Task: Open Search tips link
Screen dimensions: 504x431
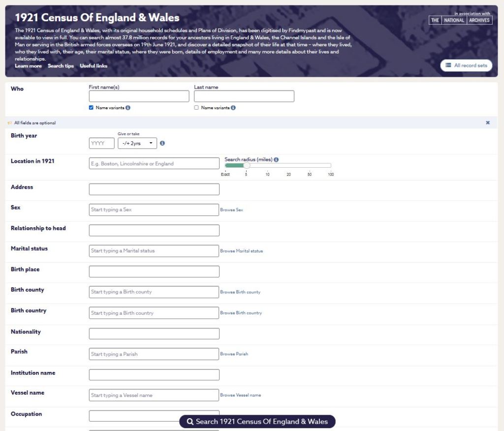Action: tap(61, 66)
